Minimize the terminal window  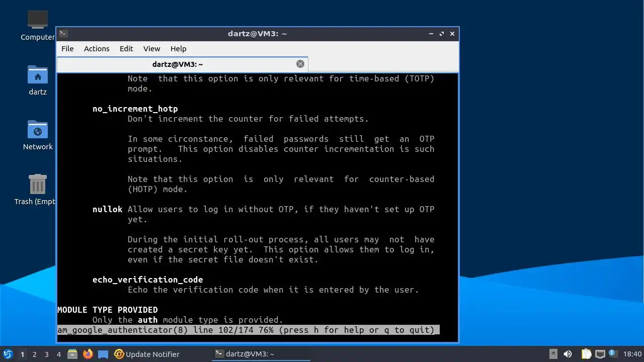pyautogui.click(x=431, y=34)
